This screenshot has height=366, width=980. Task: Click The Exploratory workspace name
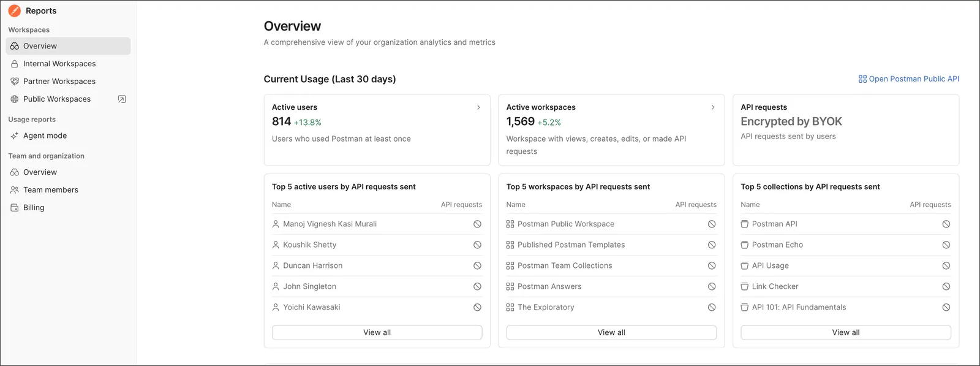point(546,308)
